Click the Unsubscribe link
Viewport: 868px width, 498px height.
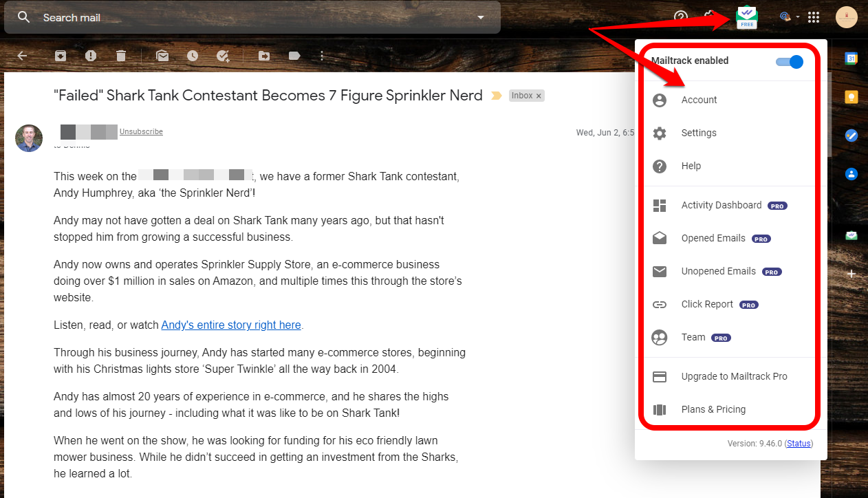click(141, 131)
